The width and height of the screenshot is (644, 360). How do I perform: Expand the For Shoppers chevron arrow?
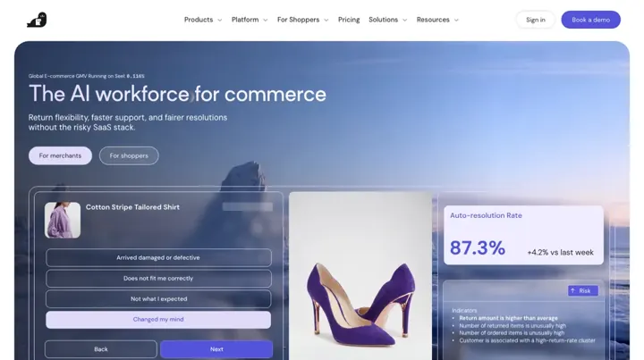click(x=326, y=20)
